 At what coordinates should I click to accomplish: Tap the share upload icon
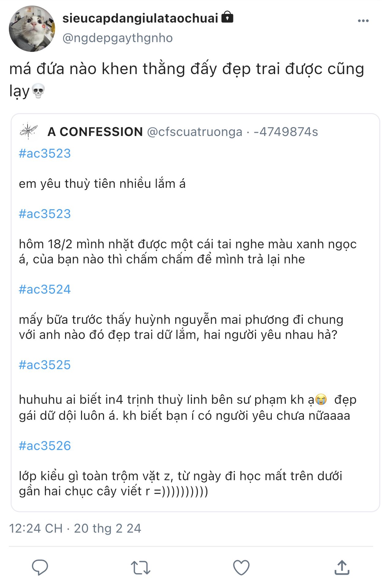[342, 567]
